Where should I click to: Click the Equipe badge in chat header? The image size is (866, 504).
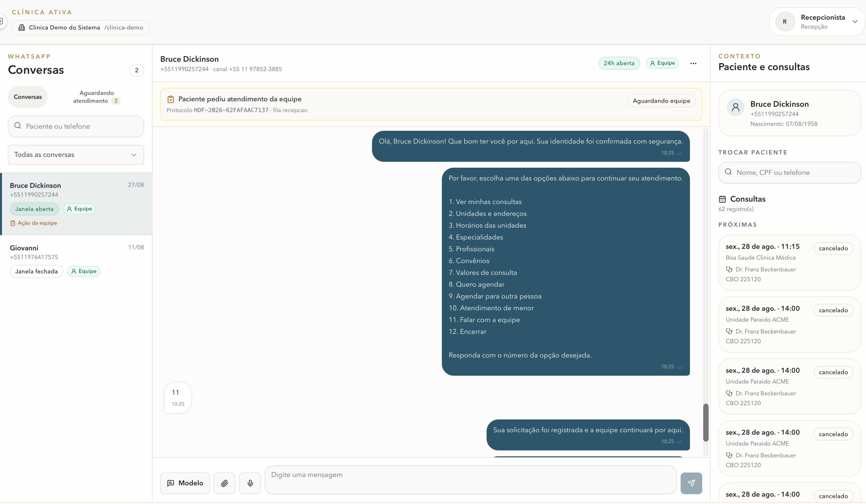pos(662,63)
